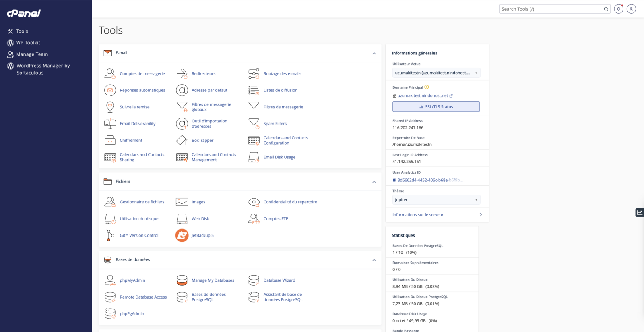Click last login IP 41.142.255.161
This screenshot has width=644, height=332.
point(407,162)
